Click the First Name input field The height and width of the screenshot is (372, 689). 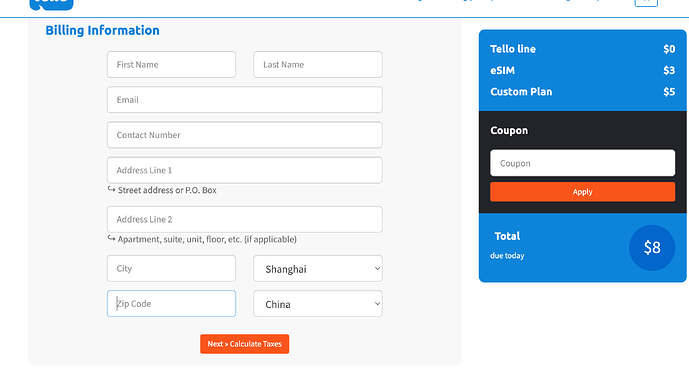tap(171, 65)
